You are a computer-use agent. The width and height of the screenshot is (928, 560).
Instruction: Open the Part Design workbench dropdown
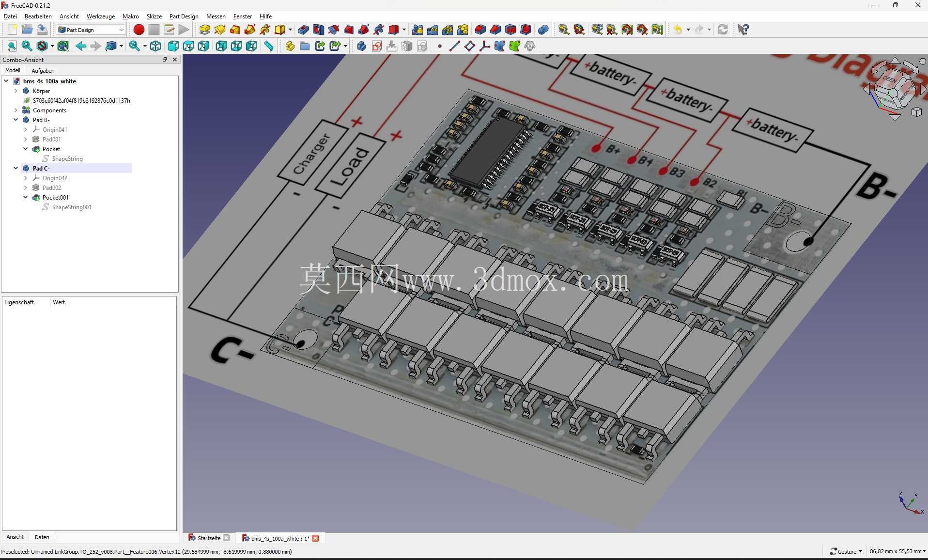tap(91, 30)
